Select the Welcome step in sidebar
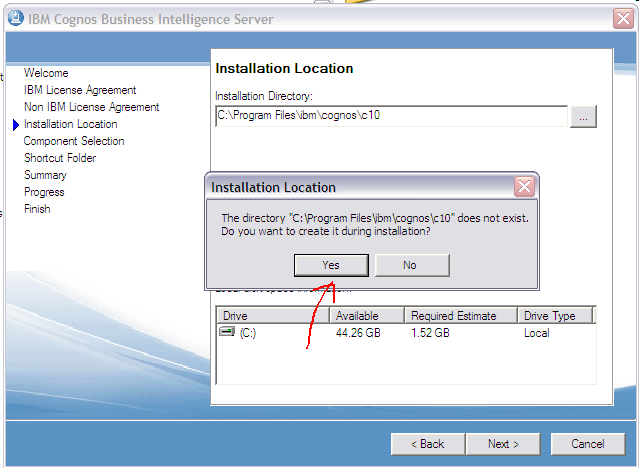 coord(46,73)
